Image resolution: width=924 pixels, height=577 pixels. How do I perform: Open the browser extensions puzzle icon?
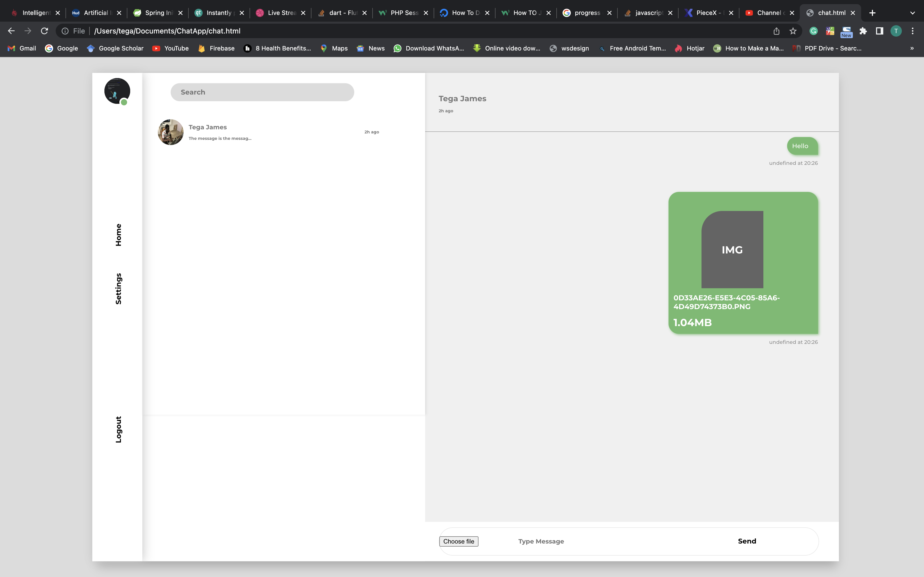pyautogui.click(x=864, y=31)
